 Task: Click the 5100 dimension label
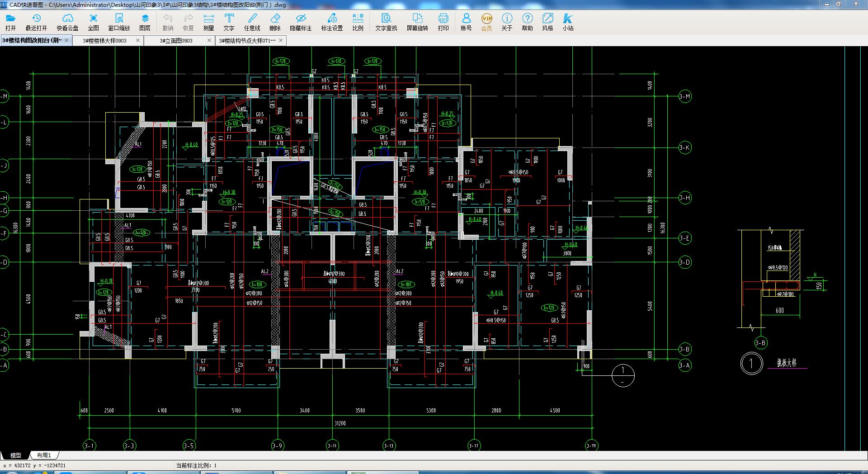click(x=236, y=411)
